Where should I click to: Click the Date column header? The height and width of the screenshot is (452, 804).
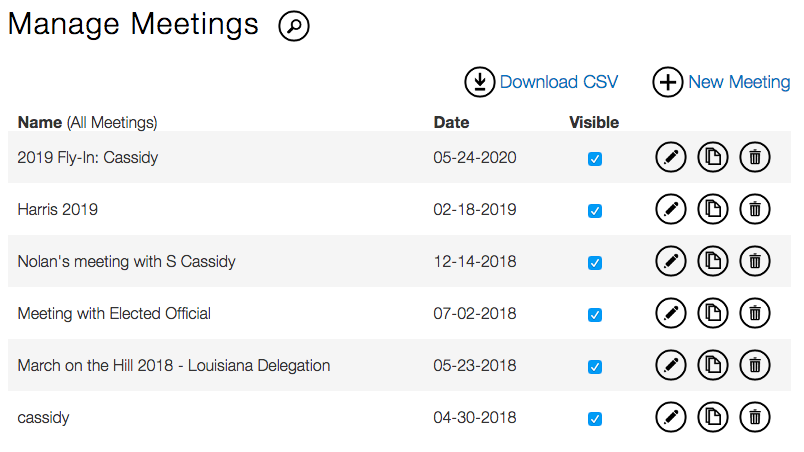click(451, 123)
